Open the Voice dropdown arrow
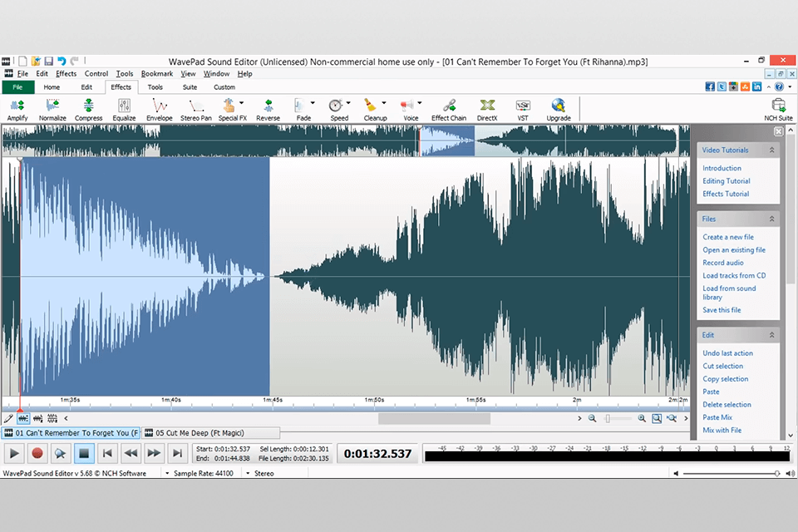The image size is (798, 532). pos(419,103)
